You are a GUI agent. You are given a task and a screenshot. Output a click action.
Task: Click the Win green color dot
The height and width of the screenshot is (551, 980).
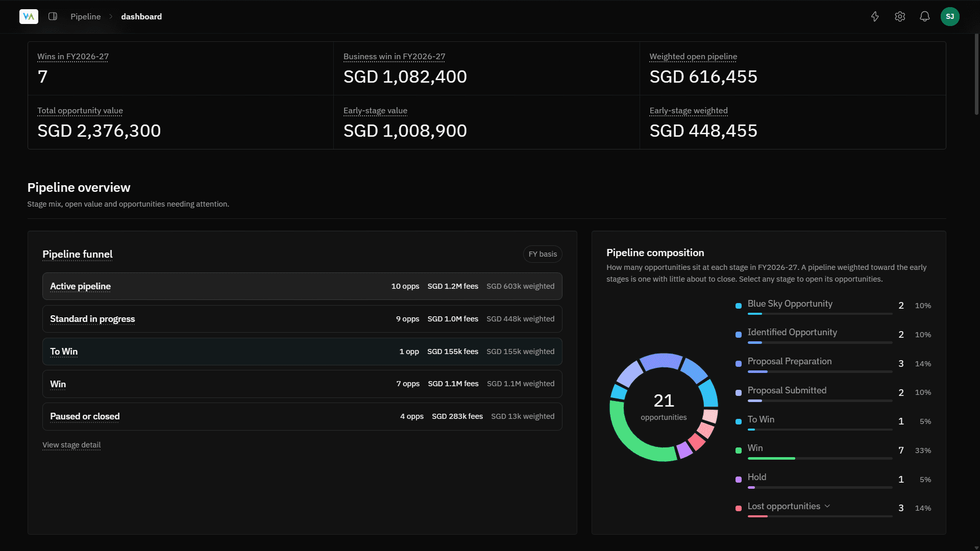pyautogui.click(x=738, y=450)
